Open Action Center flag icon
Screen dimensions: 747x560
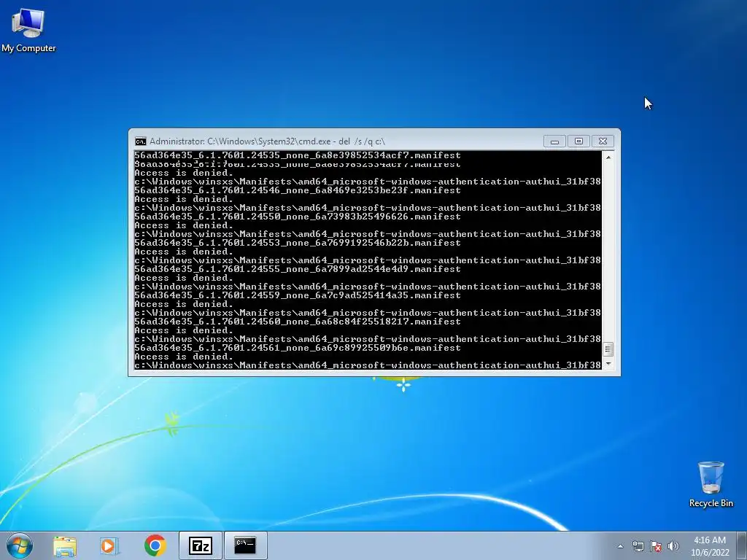tap(656, 546)
